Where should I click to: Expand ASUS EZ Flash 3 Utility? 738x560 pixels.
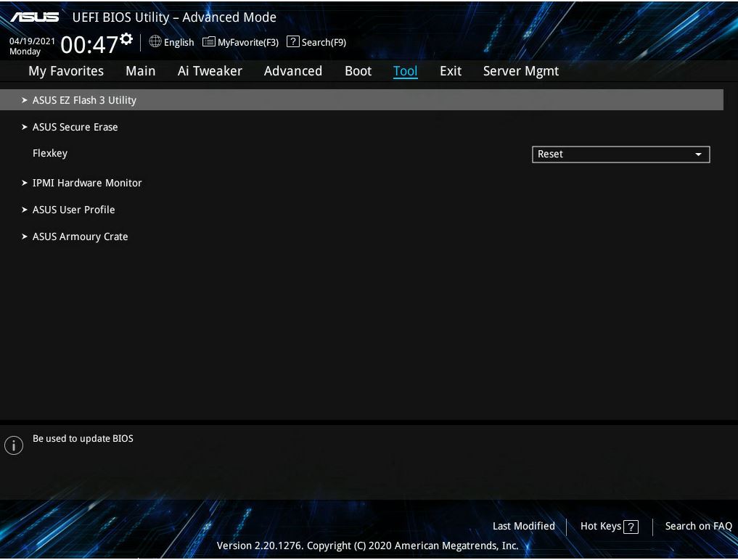tap(361, 100)
